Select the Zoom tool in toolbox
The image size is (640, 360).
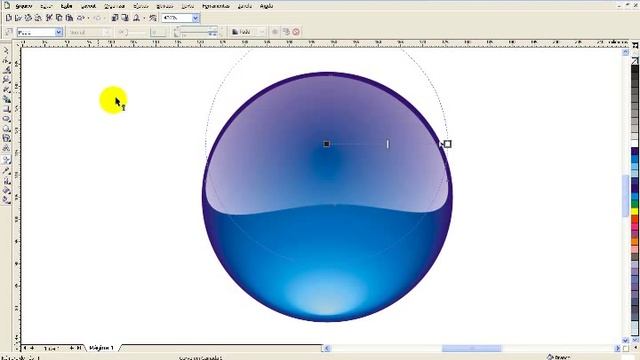coord(6,80)
